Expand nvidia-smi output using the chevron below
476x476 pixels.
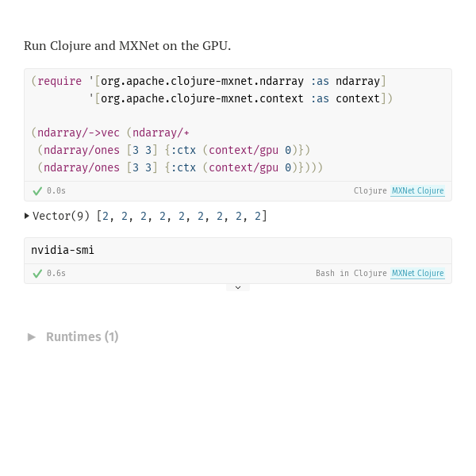coord(238,287)
